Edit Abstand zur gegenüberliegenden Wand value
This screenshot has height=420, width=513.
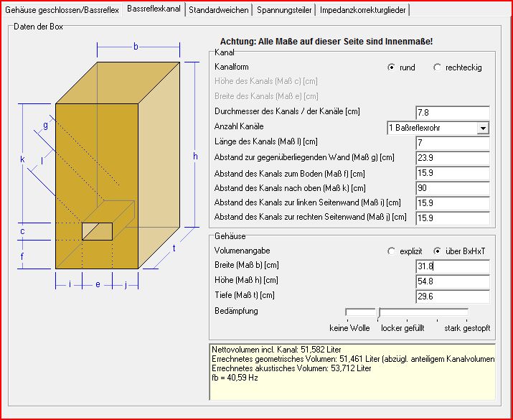click(x=452, y=158)
